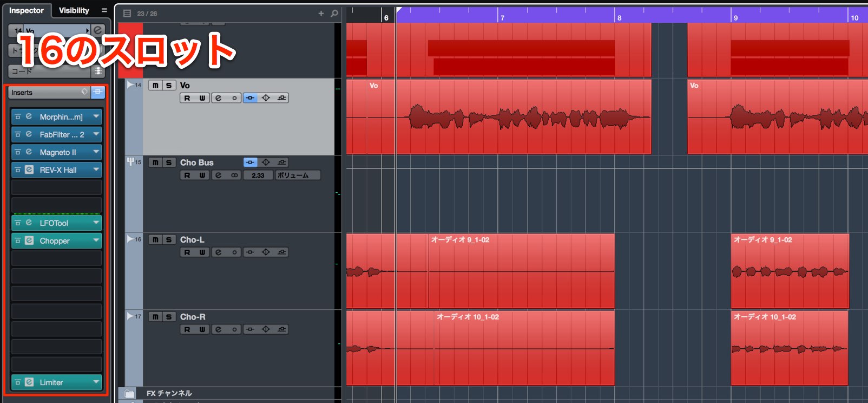The width and height of the screenshot is (868, 403).
Task: Open the track search magnifier icon
Action: tap(334, 13)
